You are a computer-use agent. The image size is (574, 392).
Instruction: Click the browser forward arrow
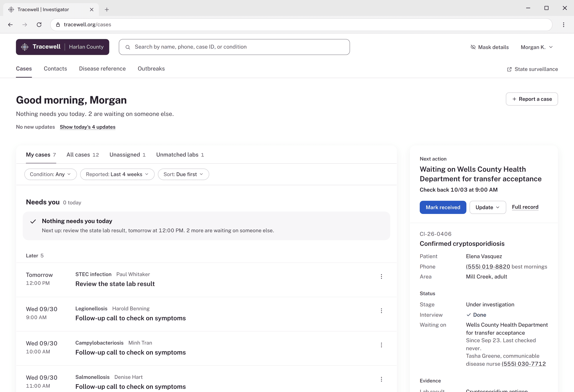click(x=25, y=25)
